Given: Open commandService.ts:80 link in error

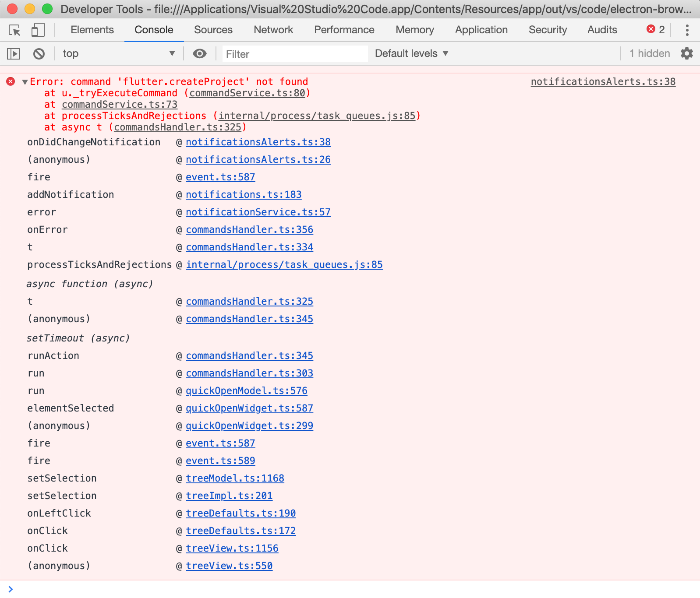Looking at the screenshot, I should click(247, 93).
